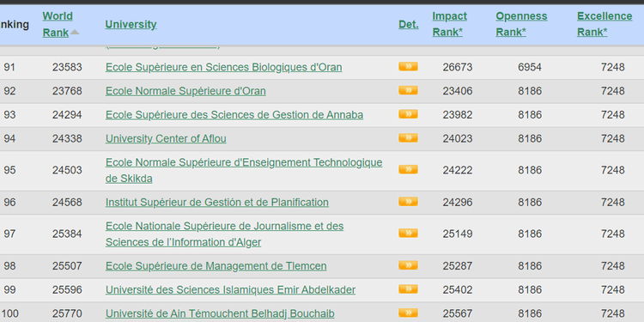The width and height of the screenshot is (644, 322).
Task: Open details icon for Université de Ain Témouchent Belhadj Bouchaib
Action: pyautogui.click(x=408, y=313)
